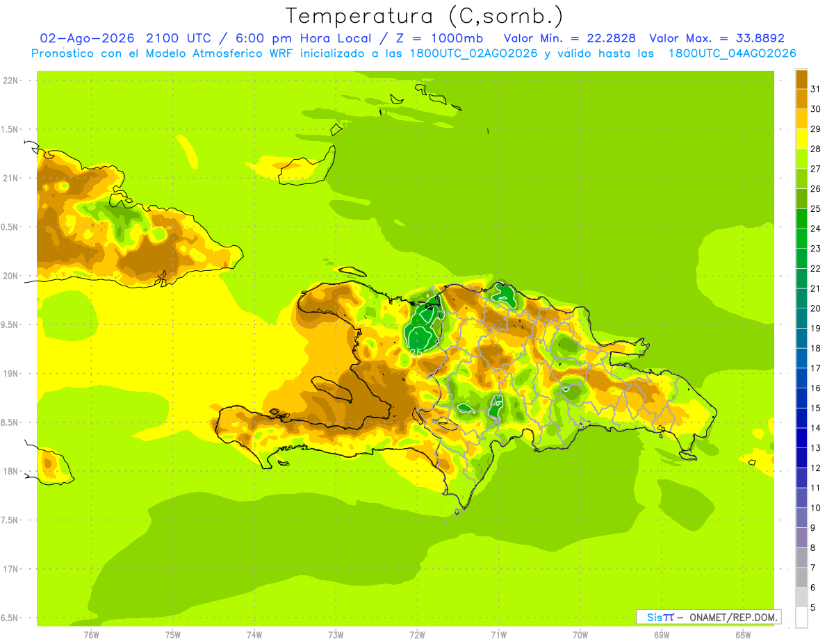Click the legend swatch between 9 and 10

(x=801, y=518)
